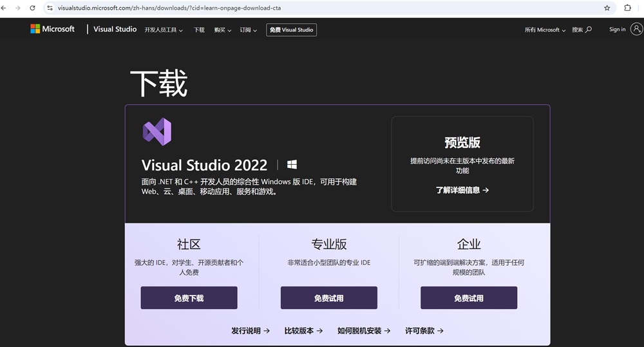Click the Microsoft logo
This screenshot has width=644, height=347.
click(x=53, y=29)
